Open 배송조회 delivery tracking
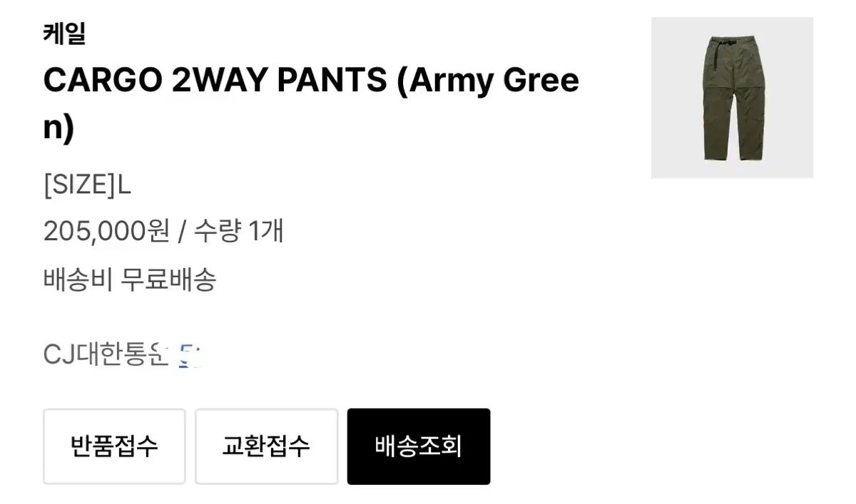 (419, 446)
